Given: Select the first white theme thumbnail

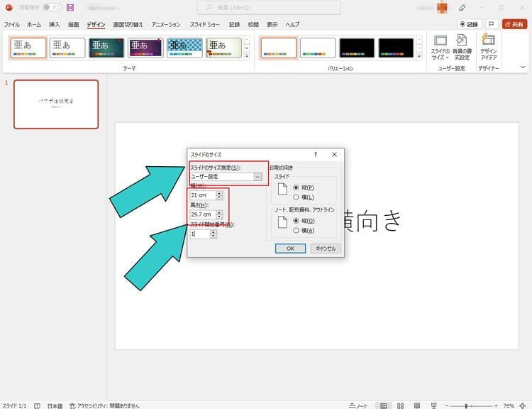Looking at the screenshot, I should click(28, 48).
